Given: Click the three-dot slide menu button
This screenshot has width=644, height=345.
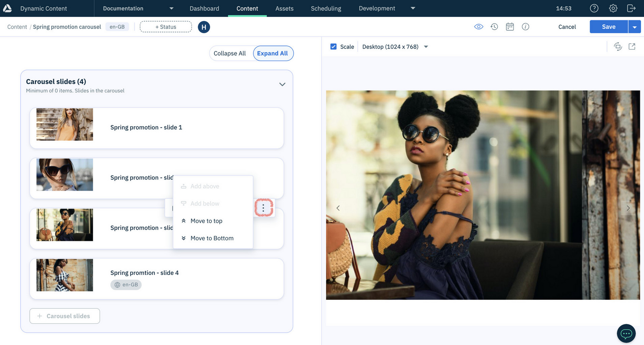Looking at the screenshot, I should coord(263,208).
